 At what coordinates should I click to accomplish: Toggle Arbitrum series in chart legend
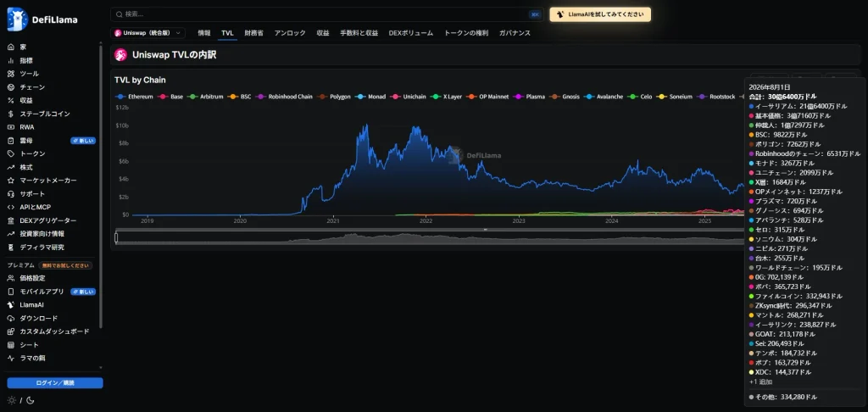[205, 97]
